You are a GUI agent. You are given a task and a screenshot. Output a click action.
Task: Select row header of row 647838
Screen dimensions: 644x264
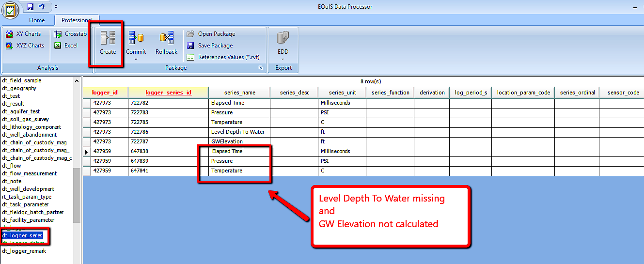coord(87,151)
